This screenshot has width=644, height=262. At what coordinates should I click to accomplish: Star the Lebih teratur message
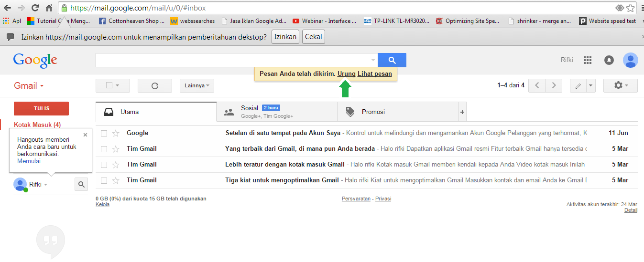[115, 165]
